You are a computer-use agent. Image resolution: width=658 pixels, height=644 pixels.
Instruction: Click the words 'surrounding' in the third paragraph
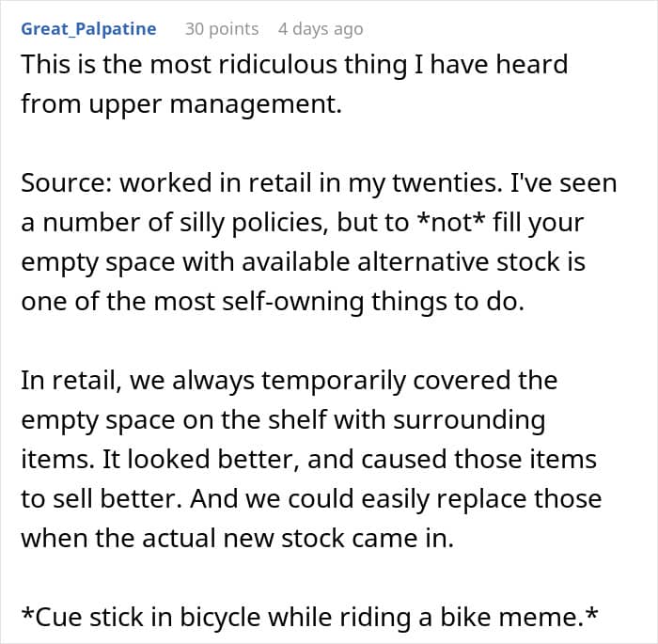tap(469, 420)
